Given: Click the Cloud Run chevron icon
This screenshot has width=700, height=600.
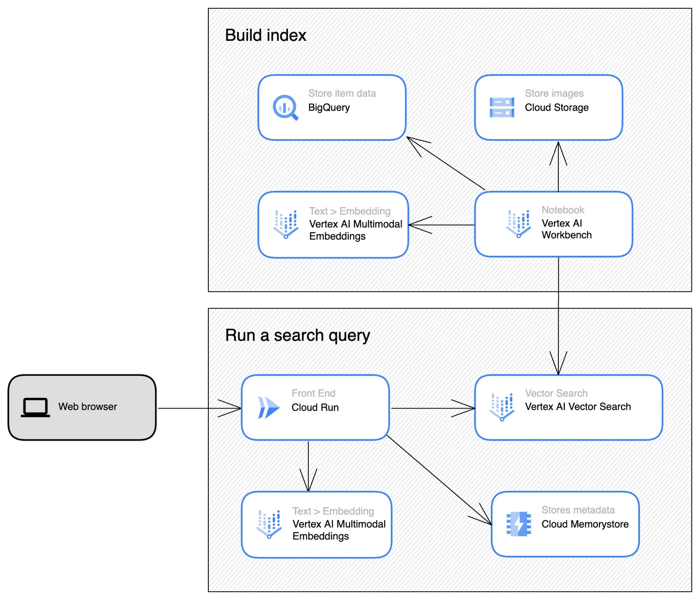Looking at the screenshot, I should coord(268,407).
